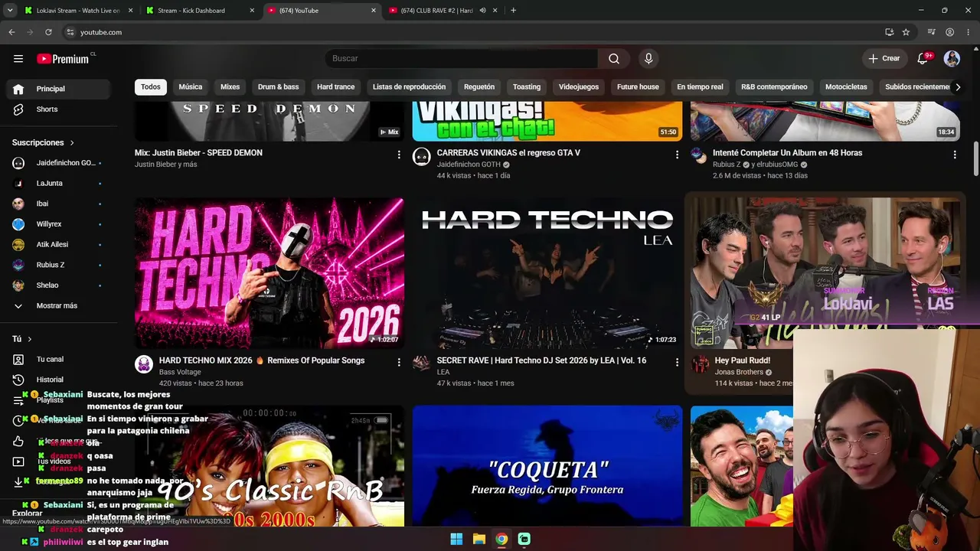Click the browser address bar
Screen dimensions: 980x551
pyautogui.click(x=475, y=32)
